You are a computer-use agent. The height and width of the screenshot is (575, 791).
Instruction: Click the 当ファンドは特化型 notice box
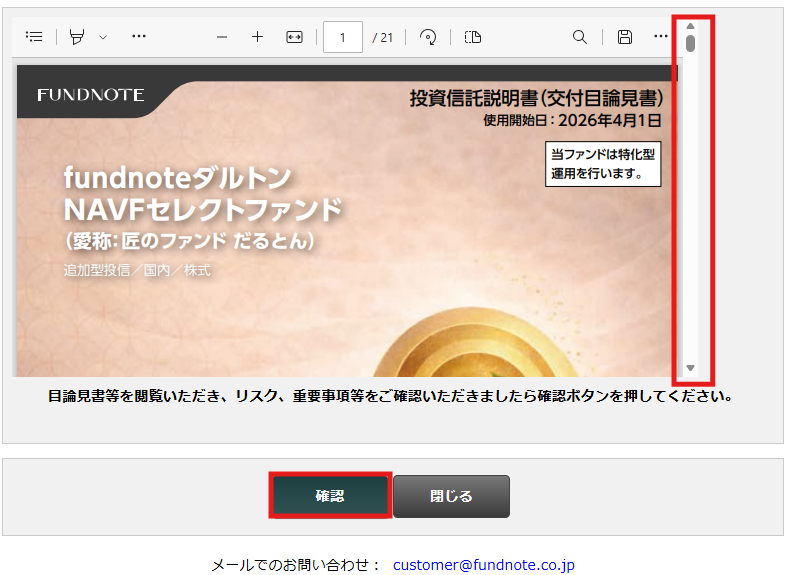click(603, 164)
